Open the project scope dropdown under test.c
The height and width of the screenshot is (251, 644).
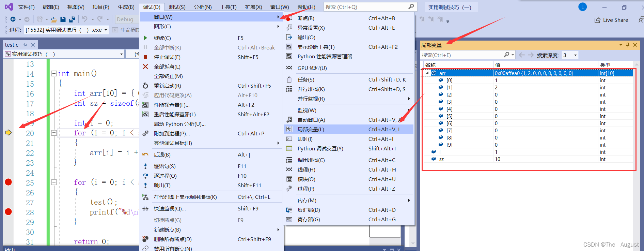point(121,54)
